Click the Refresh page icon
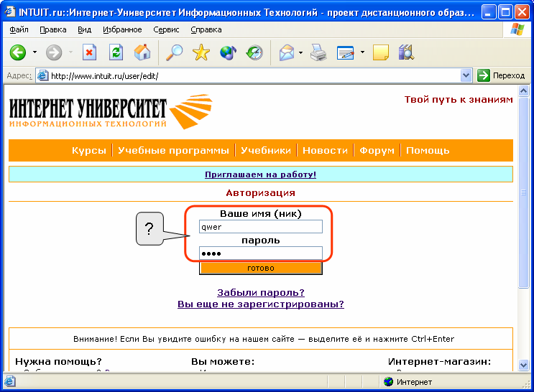Screen dimensions: 534x392 [116, 52]
